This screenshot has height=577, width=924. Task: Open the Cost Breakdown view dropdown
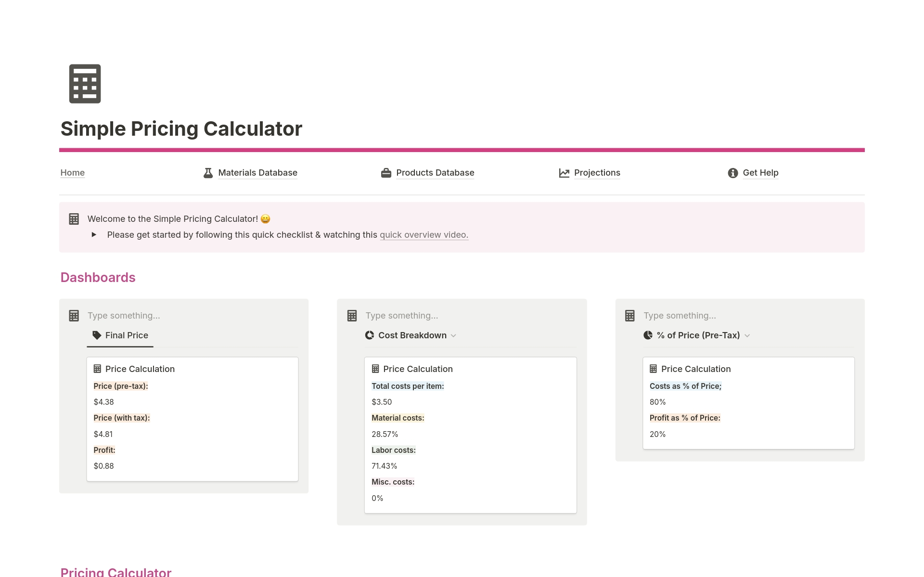pyautogui.click(x=453, y=335)
